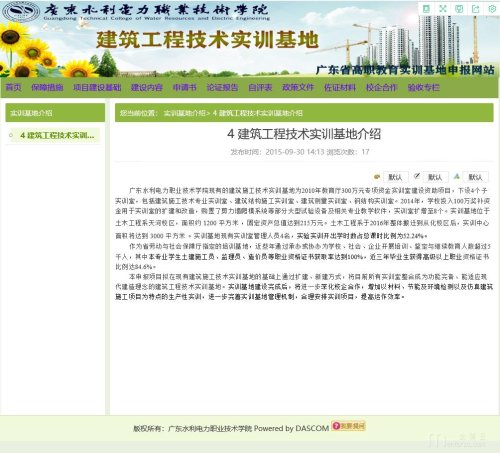
Task: Open third 默认 dropdown beside font size icon
Action: [476, 177]
